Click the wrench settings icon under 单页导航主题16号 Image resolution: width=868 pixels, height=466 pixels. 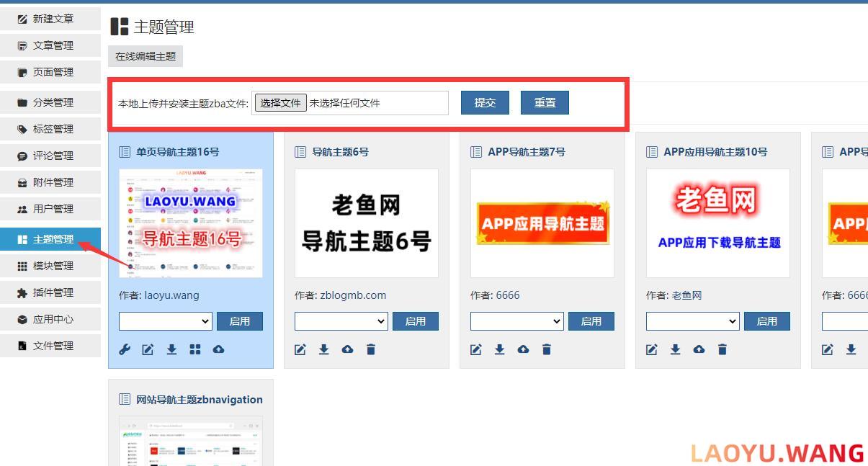point(125,349)
